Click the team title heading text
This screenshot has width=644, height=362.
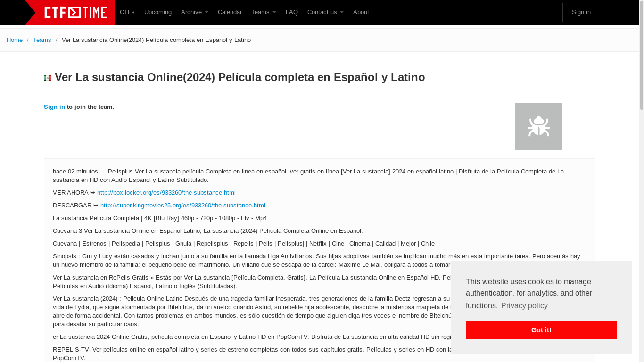point(240,77)
